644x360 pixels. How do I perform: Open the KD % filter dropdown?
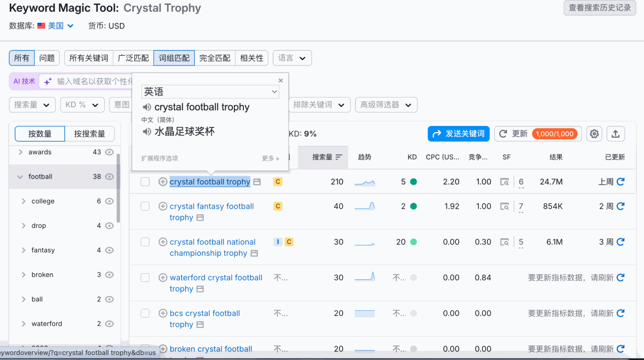click(82, 105)
